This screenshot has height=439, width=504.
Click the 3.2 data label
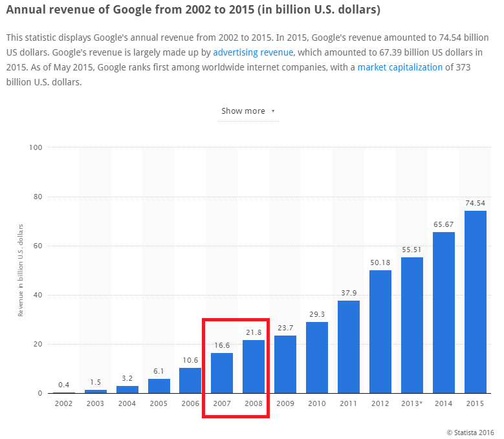(x=127, y=378)
